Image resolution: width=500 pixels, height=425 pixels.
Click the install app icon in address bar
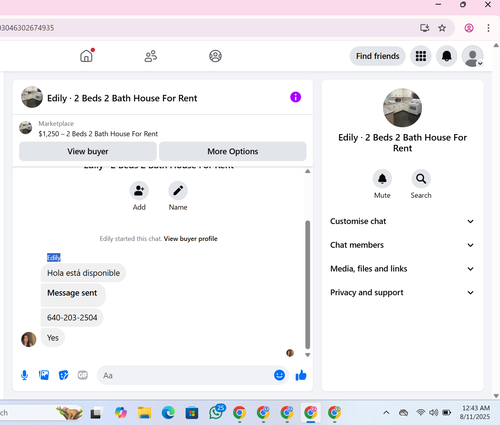424,28
